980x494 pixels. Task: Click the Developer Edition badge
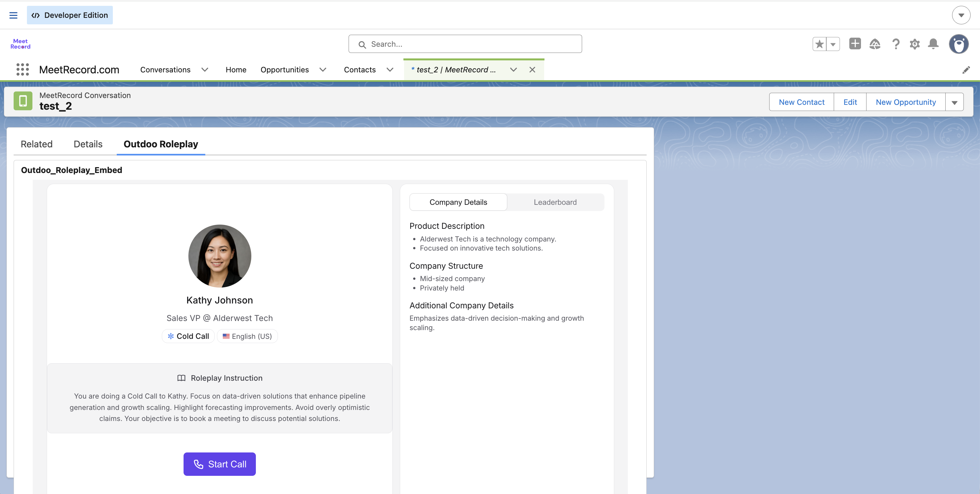70,15
